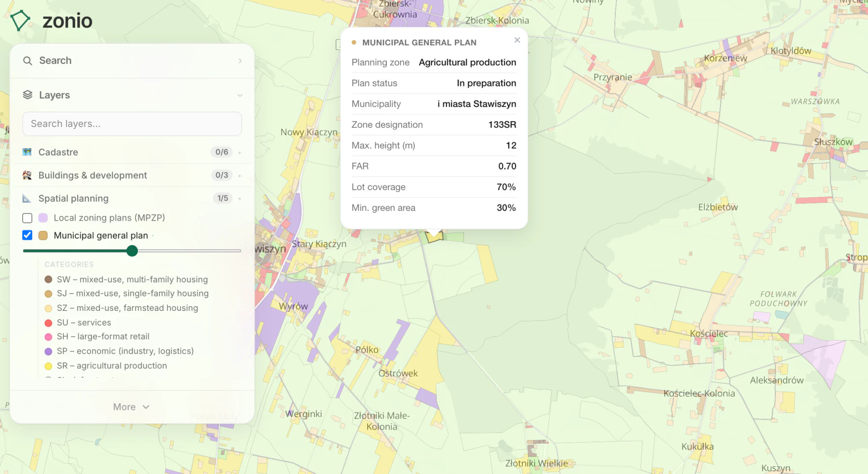The height and width of the screenshot is (474, 868).
Task: Uncheck Municipal general plan layer
Action: (27, 235)
